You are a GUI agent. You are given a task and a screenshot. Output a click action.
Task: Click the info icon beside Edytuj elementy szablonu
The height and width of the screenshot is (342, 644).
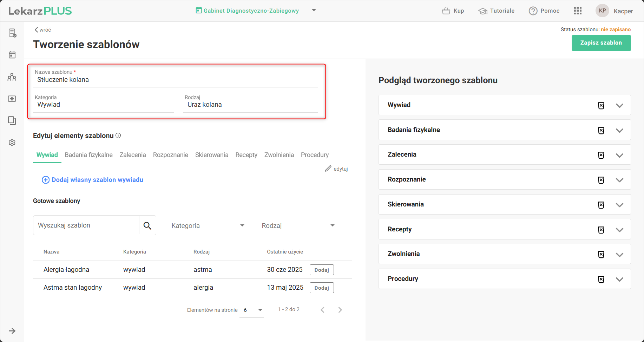118,136
